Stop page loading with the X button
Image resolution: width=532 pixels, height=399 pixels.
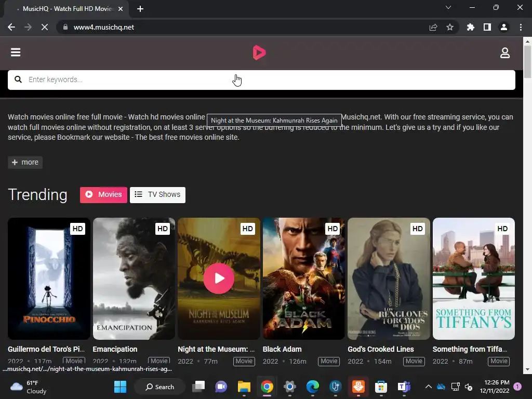[x=45, y=27]
